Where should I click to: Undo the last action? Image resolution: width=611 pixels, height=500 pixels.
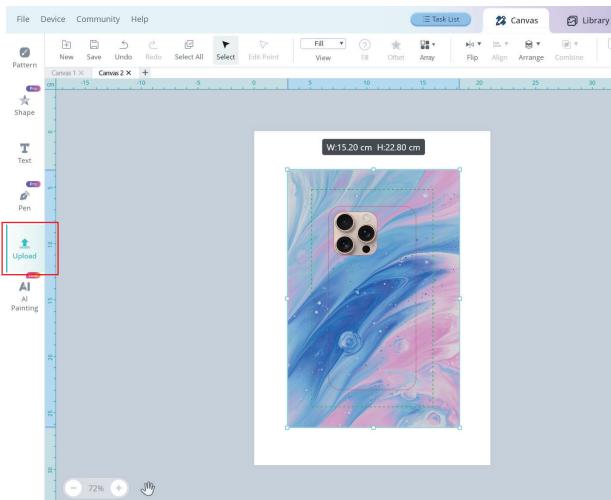click(x=123, y=50)
